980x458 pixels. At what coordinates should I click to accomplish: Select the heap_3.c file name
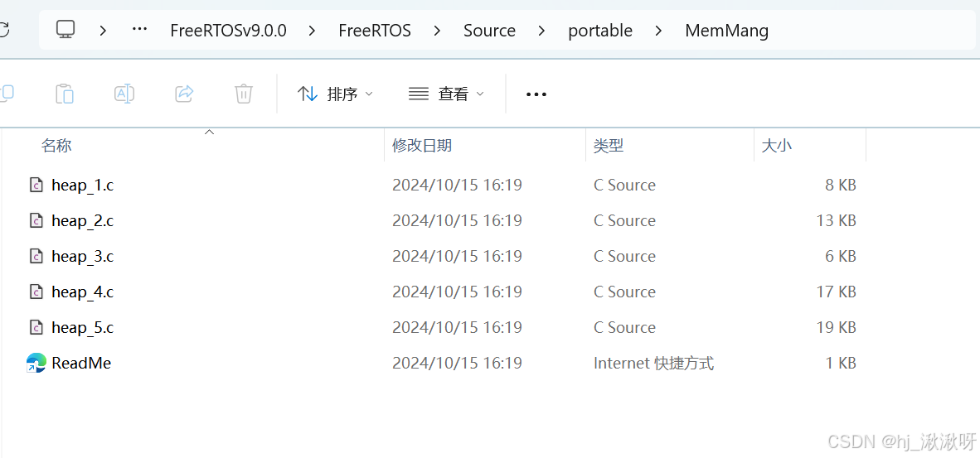coord(83,257)
